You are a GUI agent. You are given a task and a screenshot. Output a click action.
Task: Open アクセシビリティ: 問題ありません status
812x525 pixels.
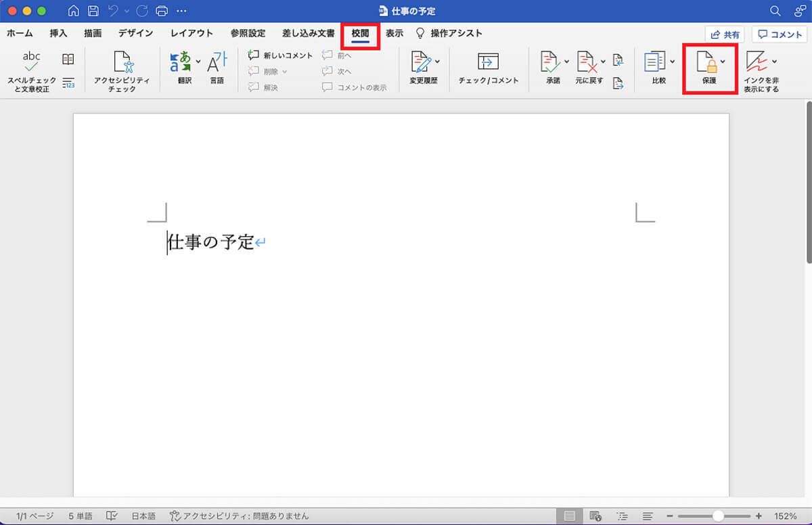[240, 516]
